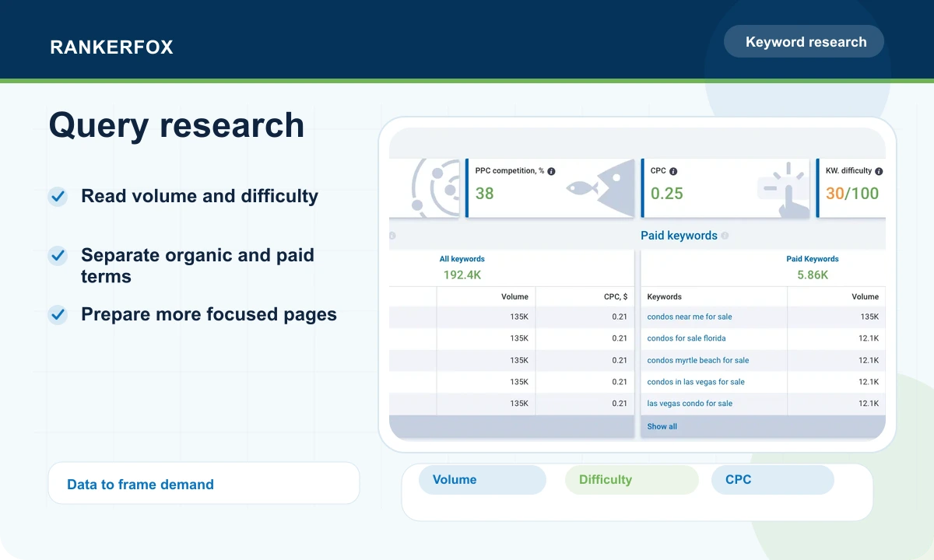Image resolution: width=934 pixels, height=560 pixels.
Task: Open keyword condos near me for sale
Action: click(690, 317)
